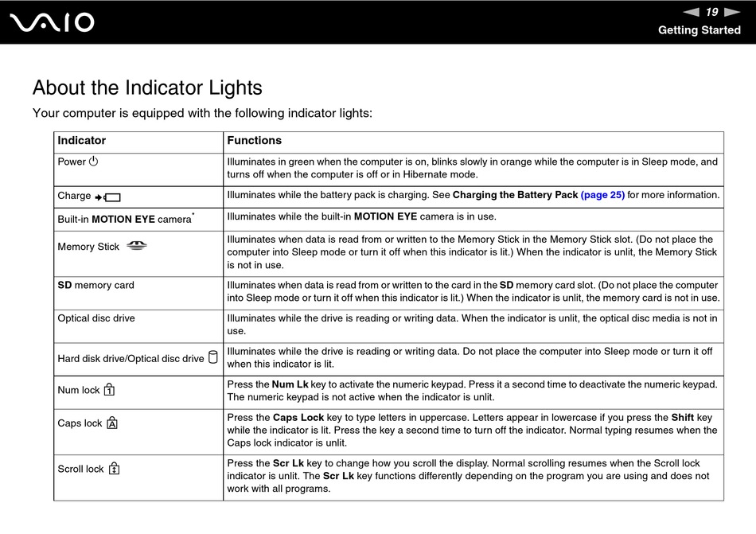Click the Charge row label

[x=74, y=195]
